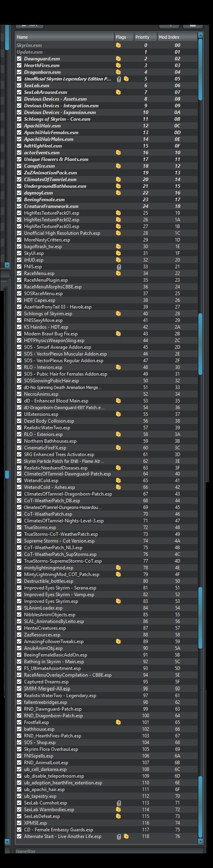Click the archive flag for mintylightningmod.esp
The image size is (213, 868).
pos(118,568)
